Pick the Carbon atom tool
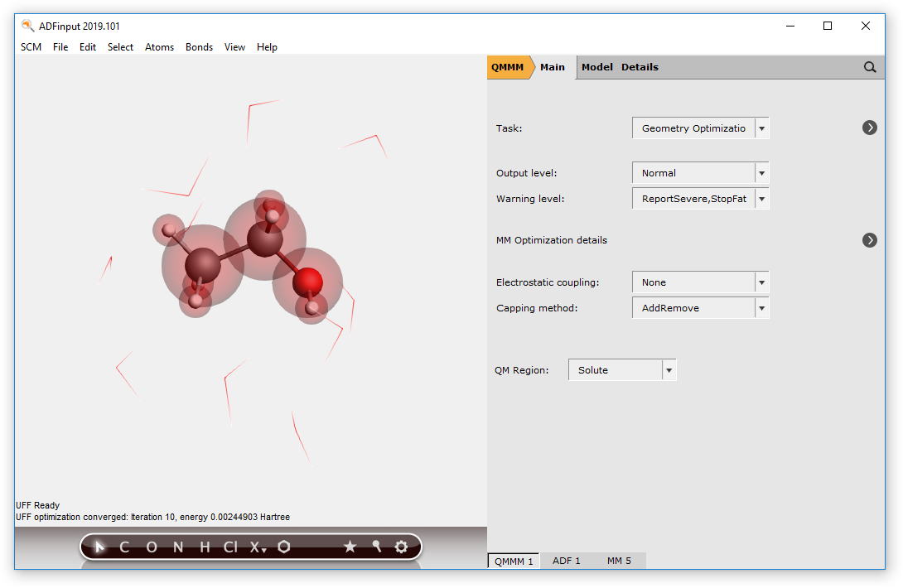The width and height of the screenshot is (903, 588). 124,547
